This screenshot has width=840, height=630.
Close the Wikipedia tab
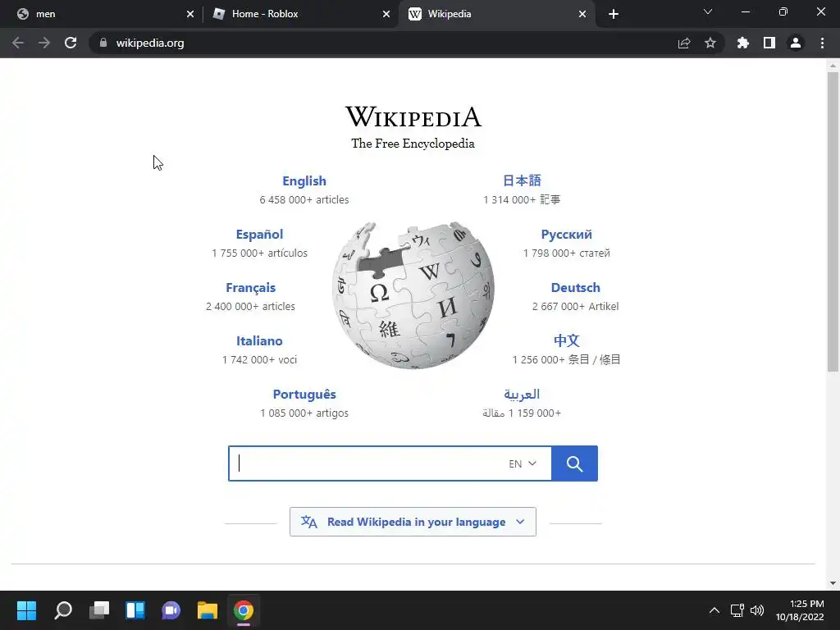(x=582, y=14)
